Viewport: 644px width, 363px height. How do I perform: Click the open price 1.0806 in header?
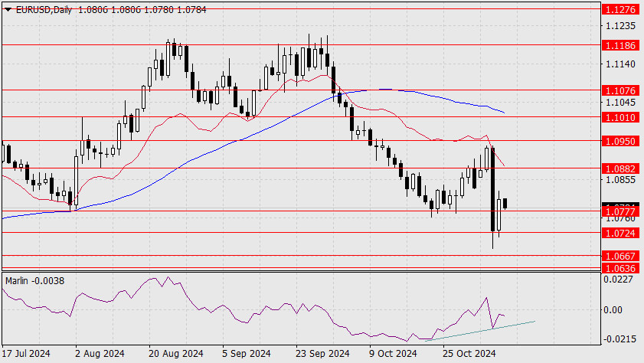(x=93, y=9)
